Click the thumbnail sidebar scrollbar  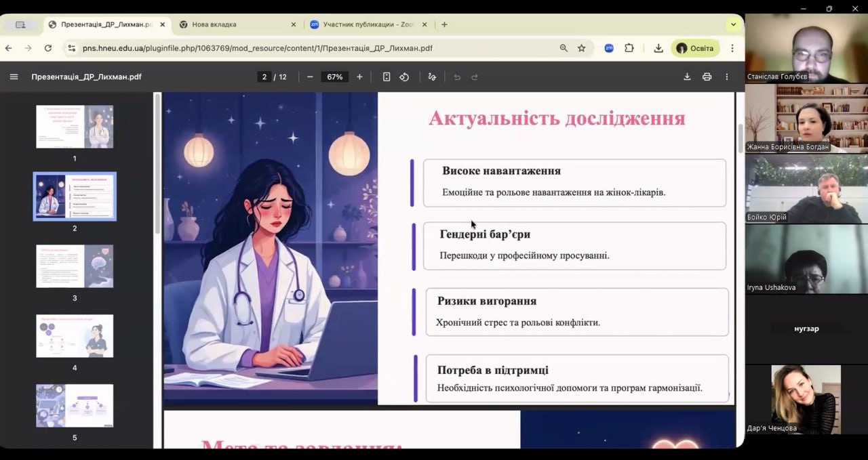click(156, 163)
